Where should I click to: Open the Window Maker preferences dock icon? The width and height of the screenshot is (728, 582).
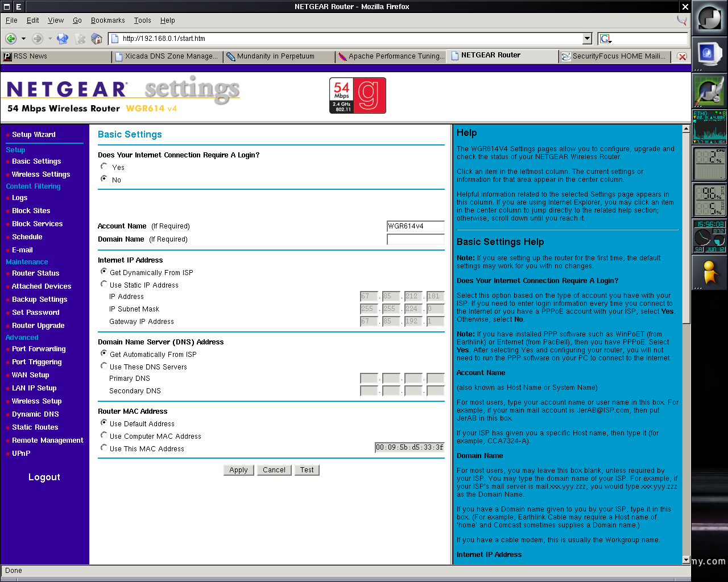709,91
